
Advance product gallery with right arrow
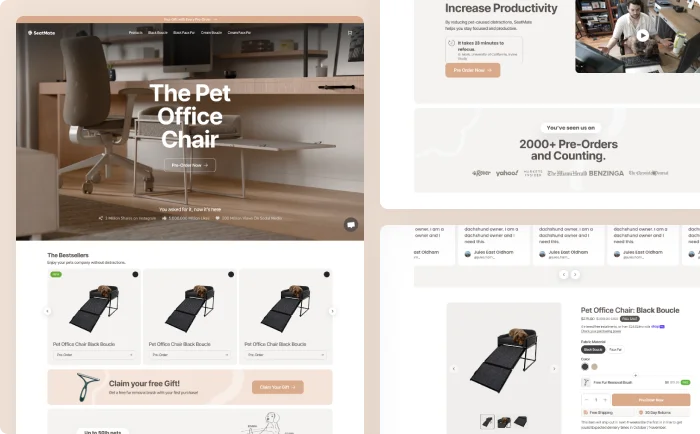[x=554, y=369]
